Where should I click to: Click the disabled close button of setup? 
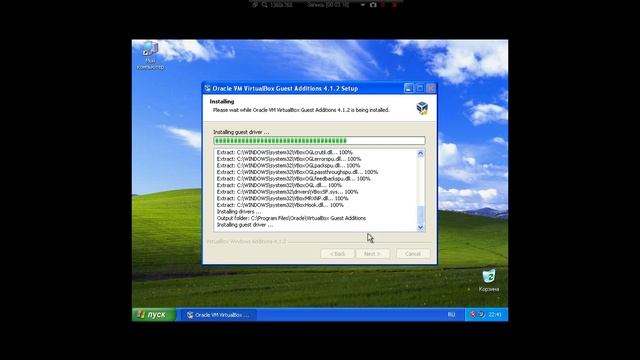click(x=431, y=88)
